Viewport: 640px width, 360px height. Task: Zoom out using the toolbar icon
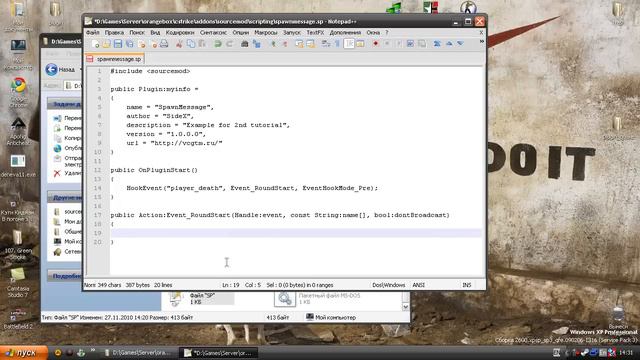(284, 44)
